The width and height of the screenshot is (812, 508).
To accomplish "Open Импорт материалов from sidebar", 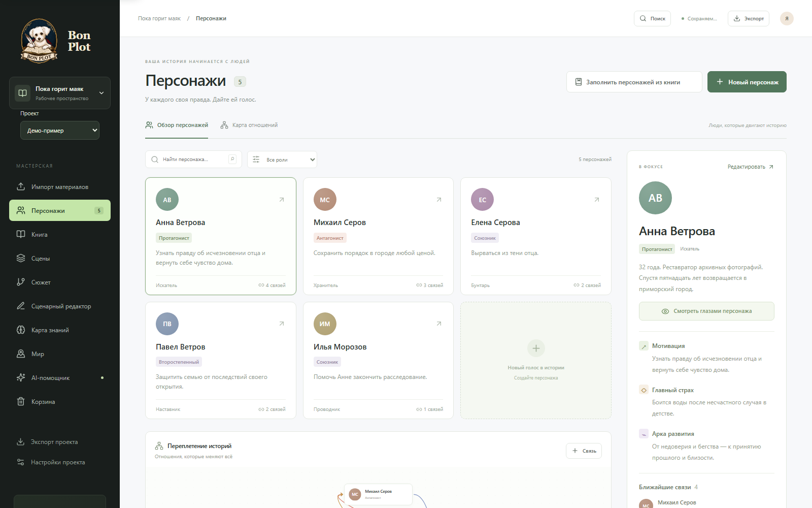I will [60, 186].
